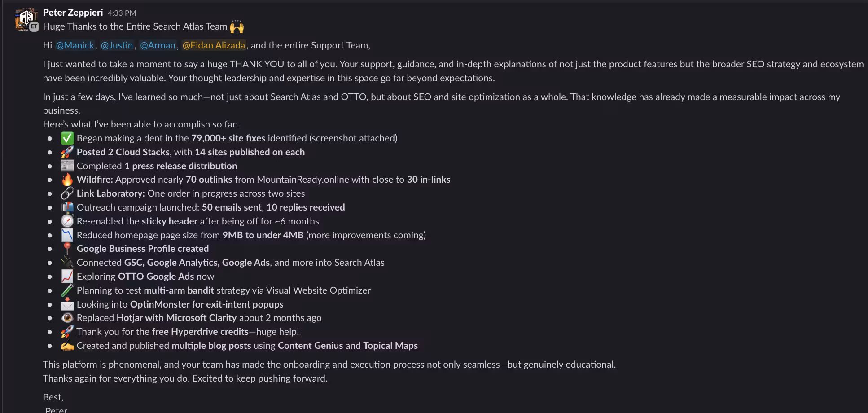Click the rocket emoji beside Cloud Stacks

(67, 152)
